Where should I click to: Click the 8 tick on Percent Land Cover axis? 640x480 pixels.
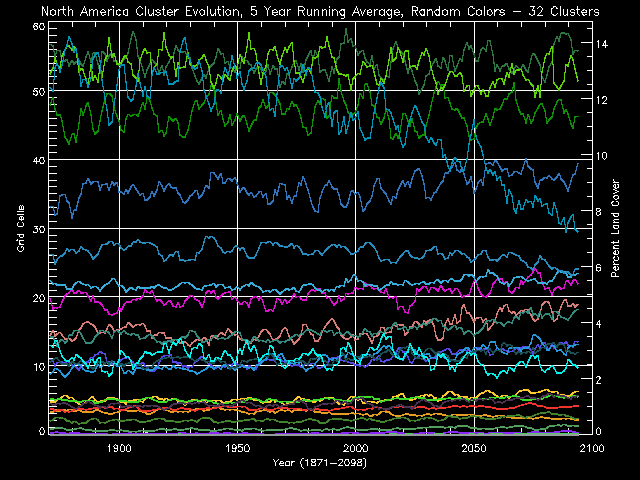coord(600,212)
